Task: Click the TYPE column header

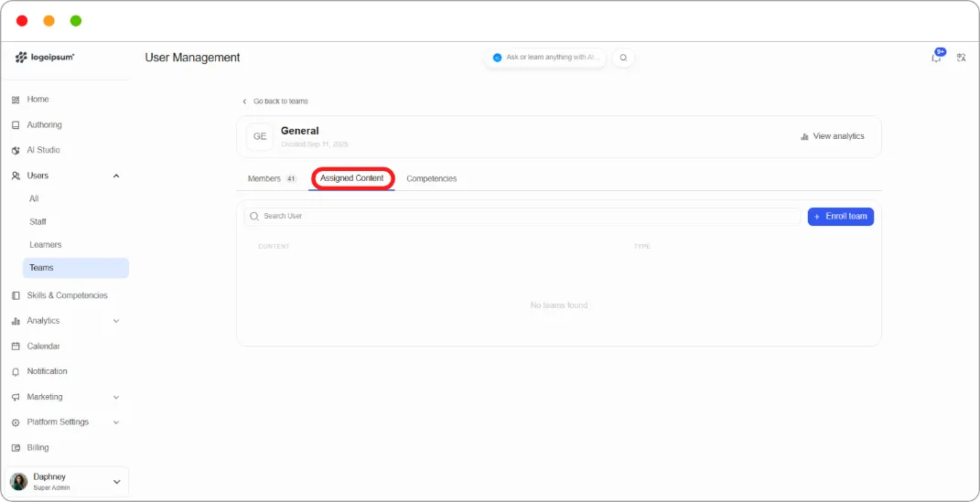Action: pyautogui.click(x=641, y=247)
